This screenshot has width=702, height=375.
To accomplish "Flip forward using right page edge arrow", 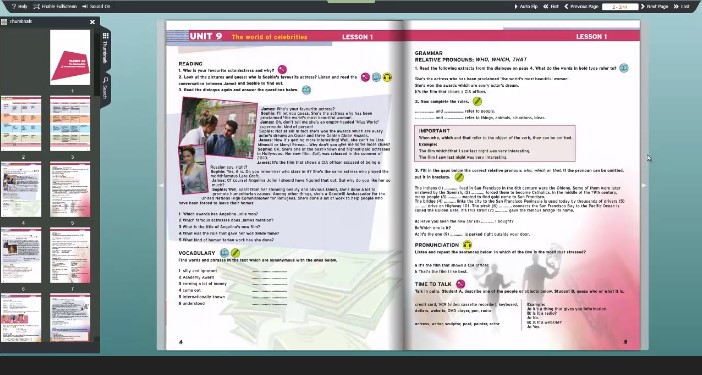I will (644, 185).
